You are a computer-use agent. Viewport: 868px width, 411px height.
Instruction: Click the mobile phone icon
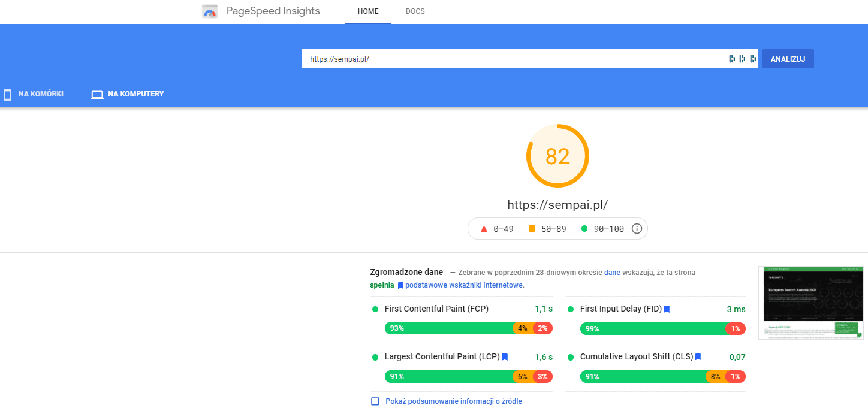tap(8, 95)
